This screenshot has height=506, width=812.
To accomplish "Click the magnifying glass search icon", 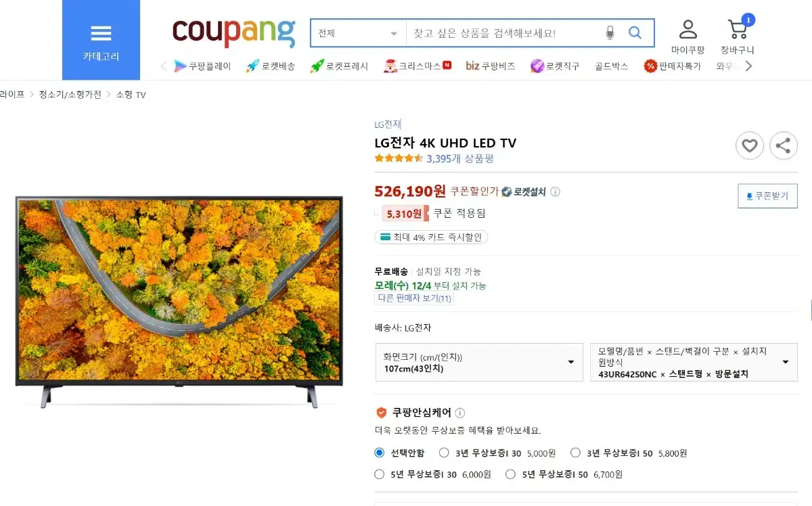I will (x=635, y=32).
